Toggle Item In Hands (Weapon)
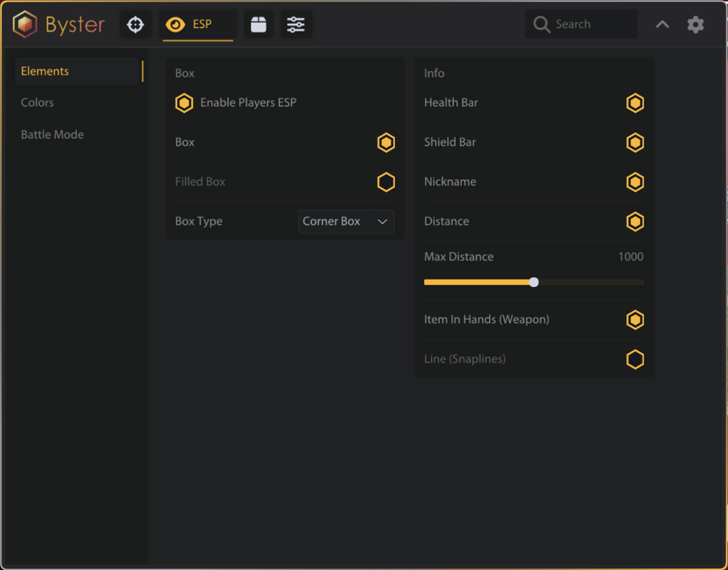The image size is (728, 570). point(635,320)
